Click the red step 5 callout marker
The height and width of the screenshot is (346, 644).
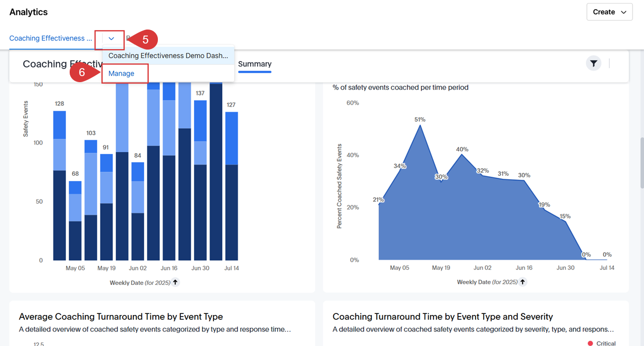[143, 40]
